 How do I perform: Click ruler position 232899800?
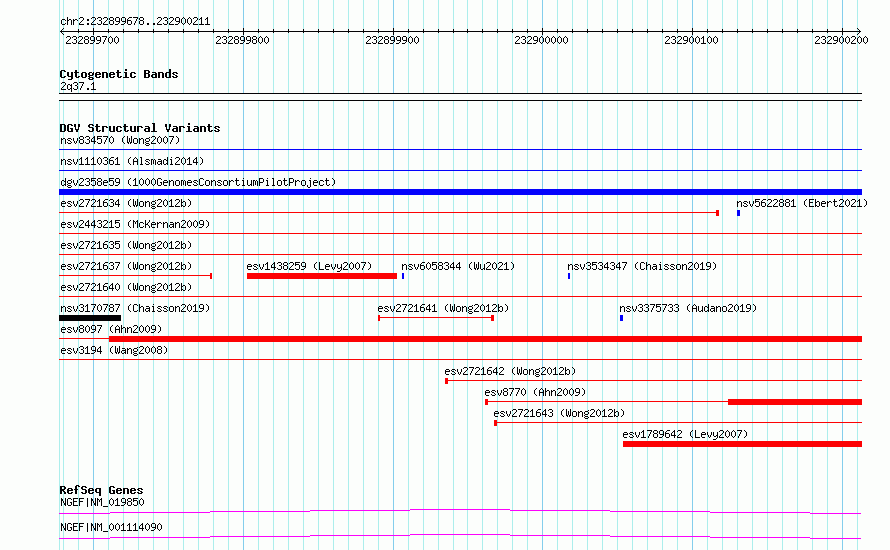[242, 40]
